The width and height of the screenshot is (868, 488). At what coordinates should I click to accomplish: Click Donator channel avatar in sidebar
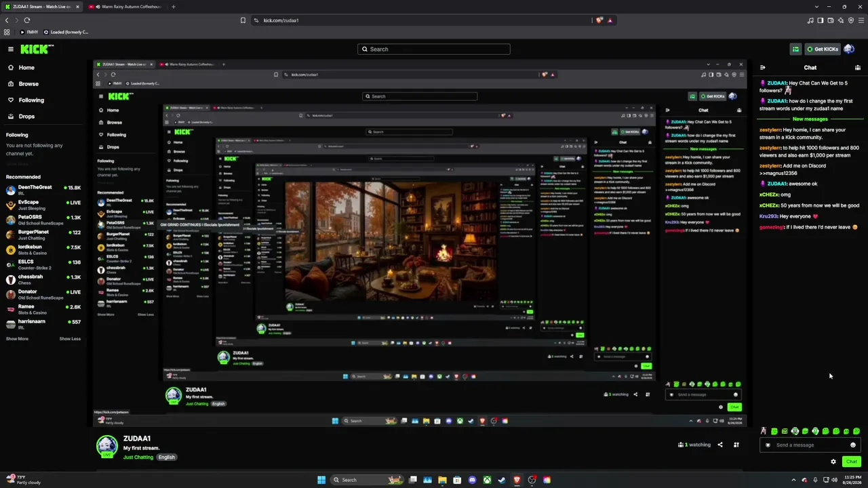pos(11,294)
